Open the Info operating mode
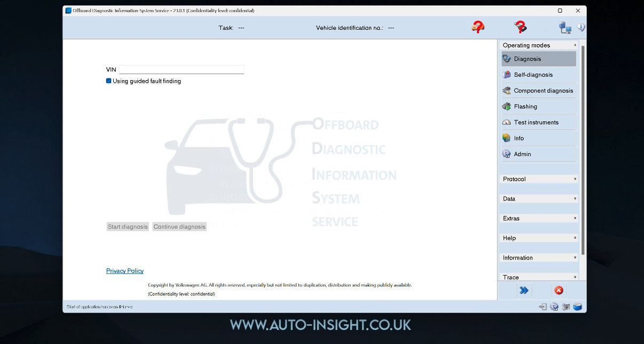Viewport: 644px width, 344px height. 519,138
